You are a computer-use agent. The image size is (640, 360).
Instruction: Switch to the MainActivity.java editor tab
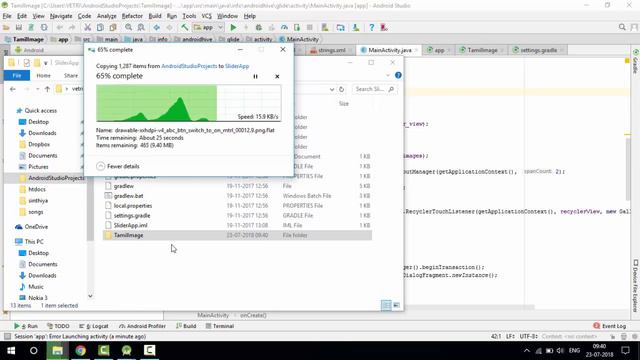[389, 50]
